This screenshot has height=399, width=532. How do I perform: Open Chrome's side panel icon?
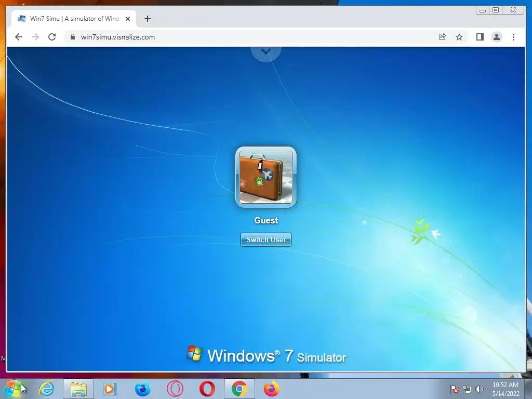[x=480, y=37]
